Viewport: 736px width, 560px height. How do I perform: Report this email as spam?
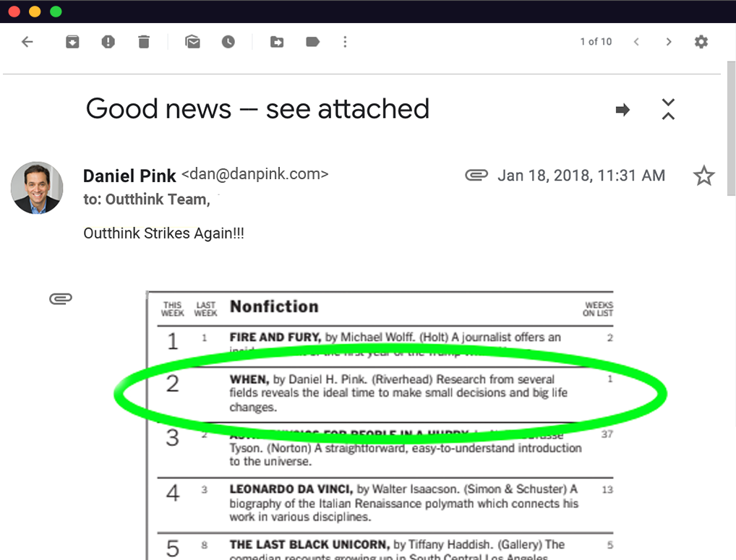click(108, 42)
